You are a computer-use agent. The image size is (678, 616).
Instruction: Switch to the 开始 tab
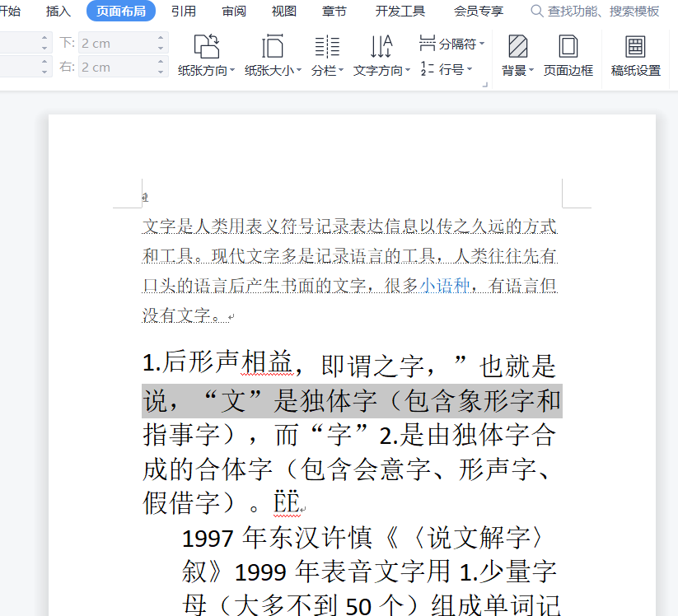[x=10, y=12]
